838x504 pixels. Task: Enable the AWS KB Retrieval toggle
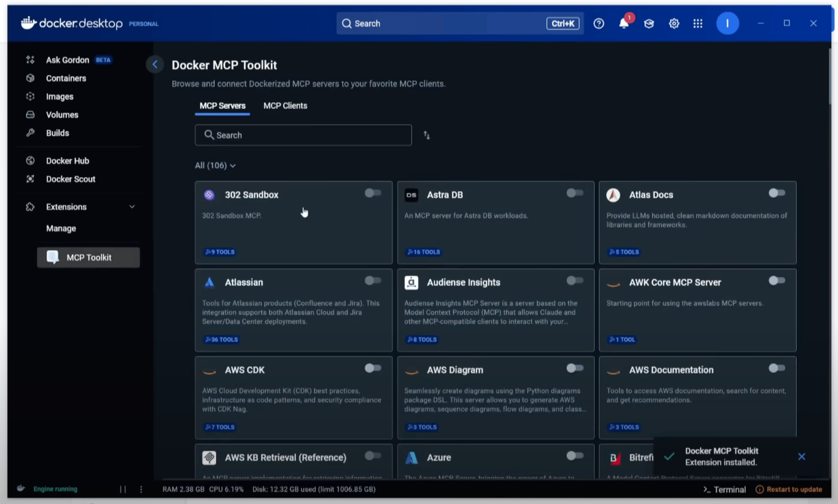373,456
